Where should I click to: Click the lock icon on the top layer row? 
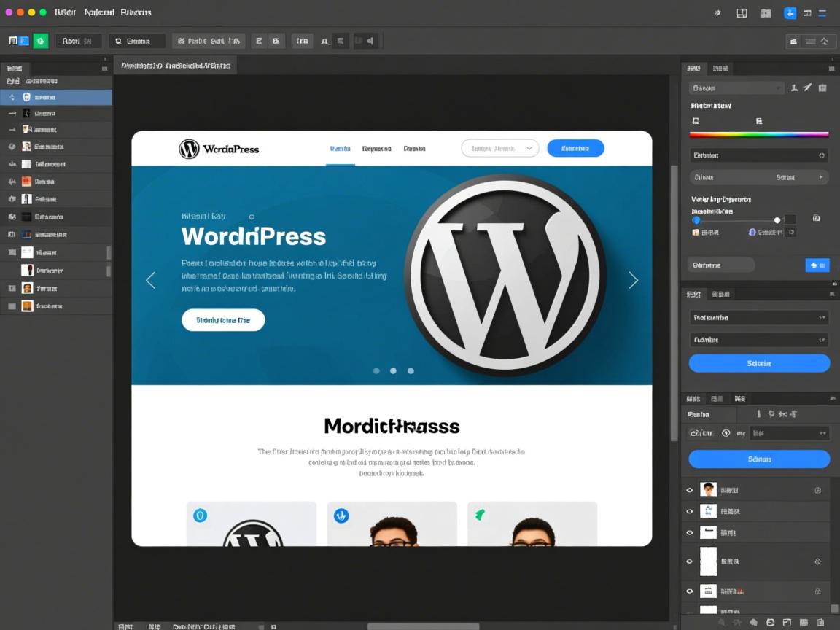click(817, 490)
